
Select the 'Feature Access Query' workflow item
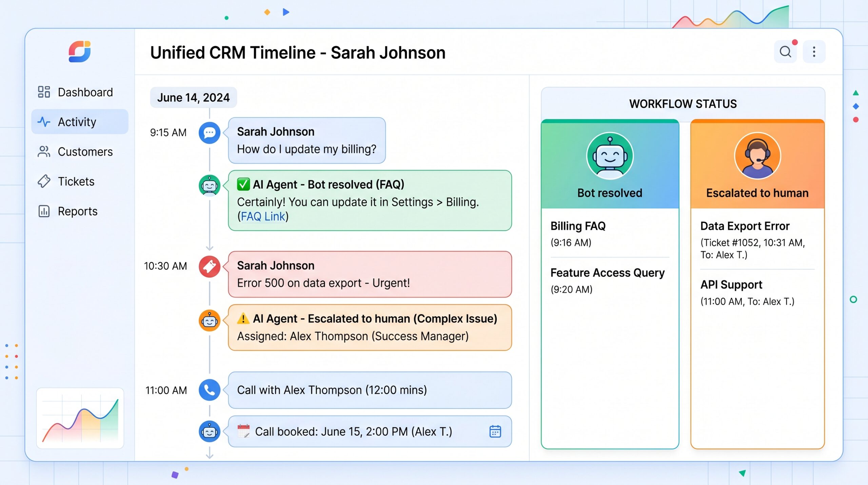click(x=610, y=281)
